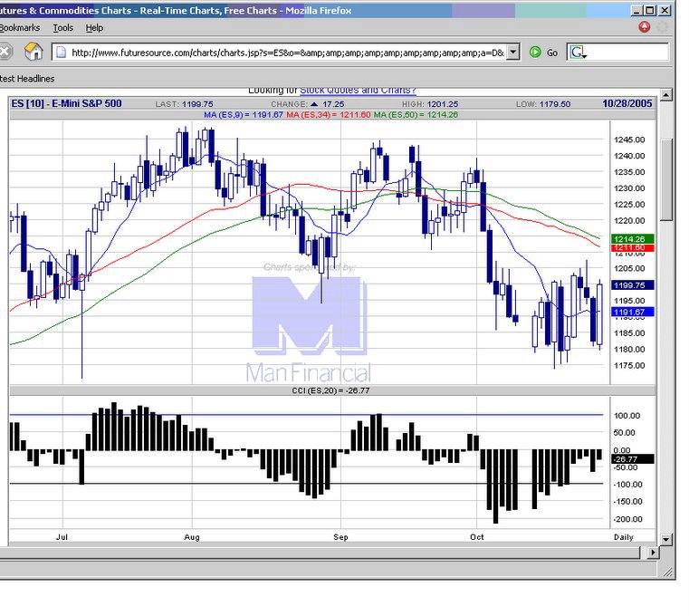Click the LAST: 1199.75 value
This screenshot has height=616, width=689.
(184, 104)
